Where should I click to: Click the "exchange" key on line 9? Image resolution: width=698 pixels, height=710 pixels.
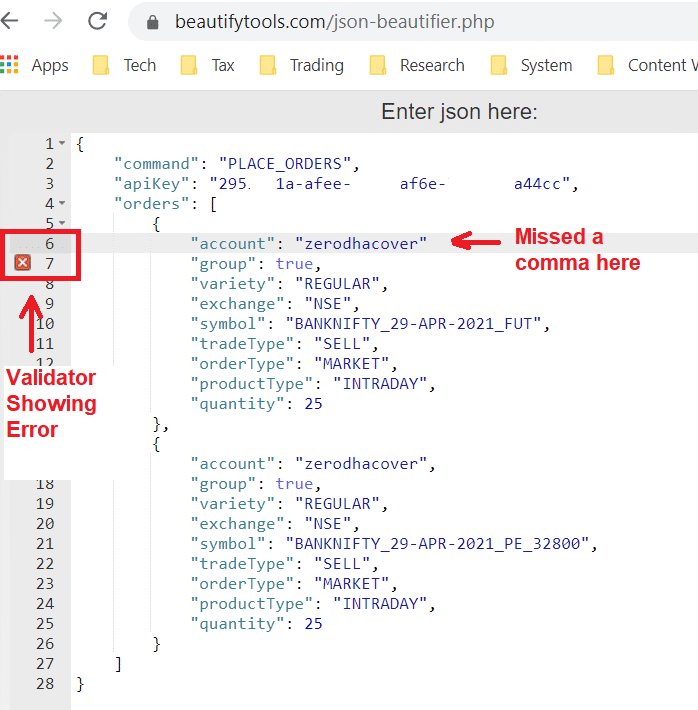pos(238,303)
